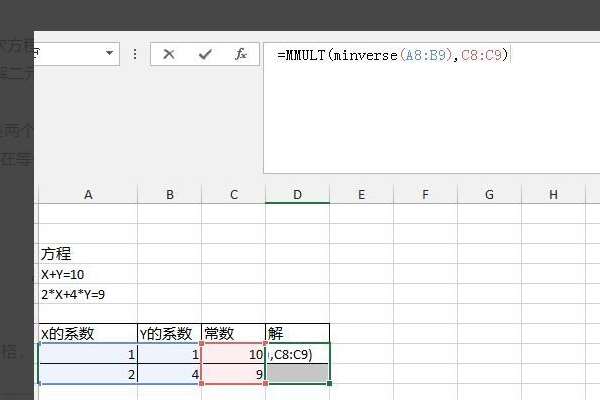600x400 pixels.
Task: Select column A header
Action: pos(88,194)
